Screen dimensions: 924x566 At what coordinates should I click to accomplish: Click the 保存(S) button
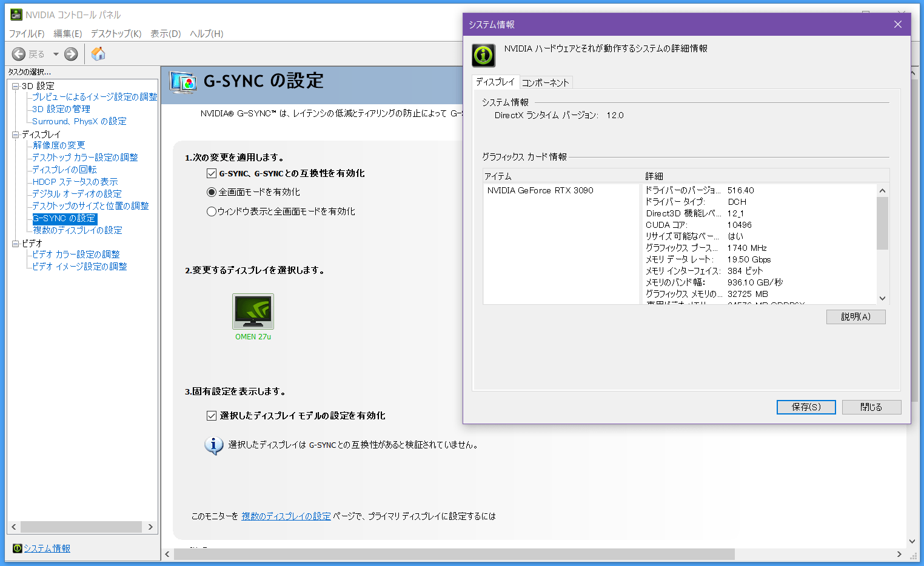coord(806,407)
